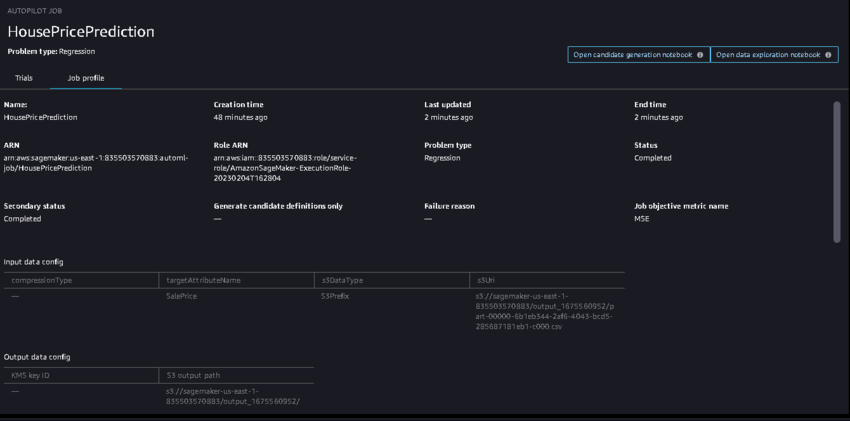This screenshot has height=421, width=850.
Task: Select the Name value HousePricePrediction
Action: coord(41,117)
